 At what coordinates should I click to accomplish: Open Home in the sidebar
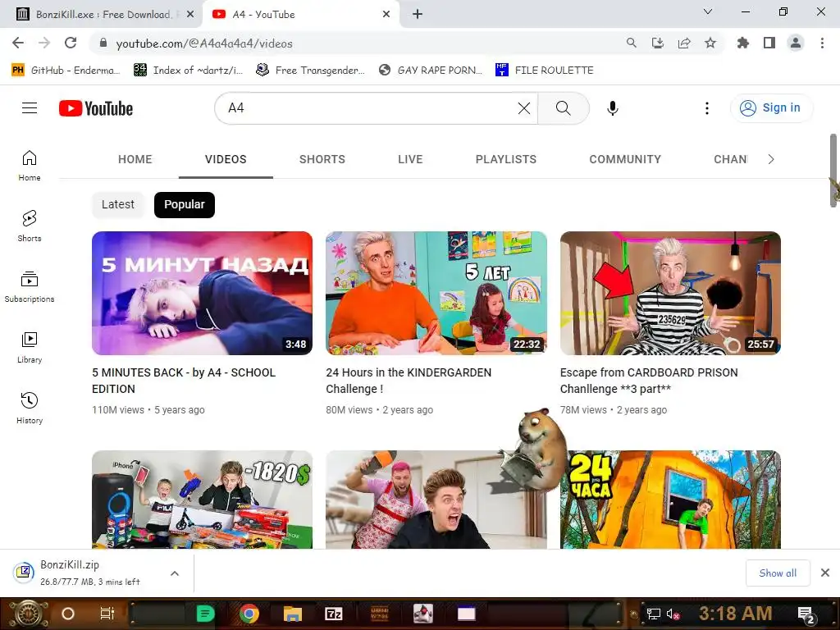pyautogui.click(x=30, y=166)
